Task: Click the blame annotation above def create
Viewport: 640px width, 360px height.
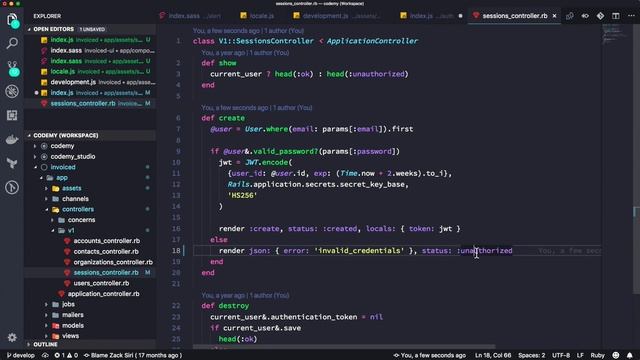Action: click(x=257, y=108)
